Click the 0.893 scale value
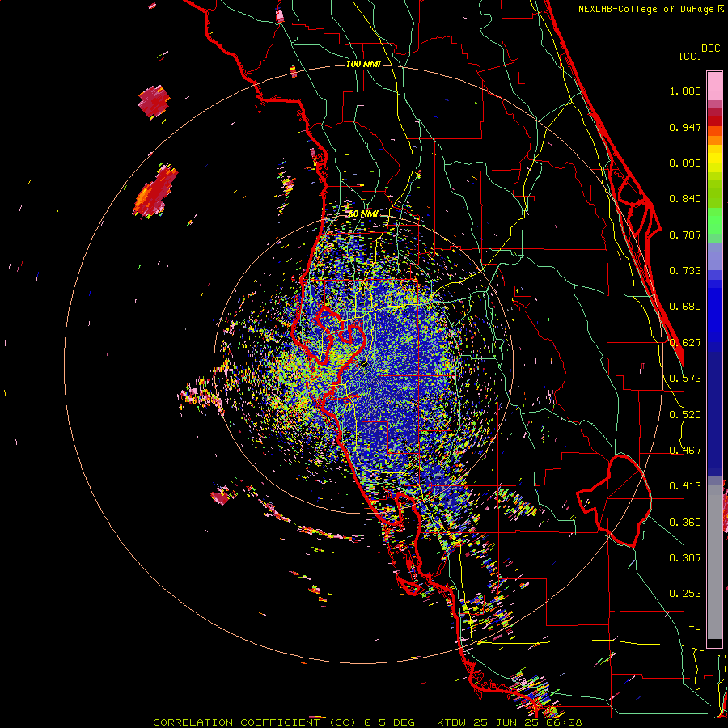Viewport: 728px width, 728px height. [685, 163]
